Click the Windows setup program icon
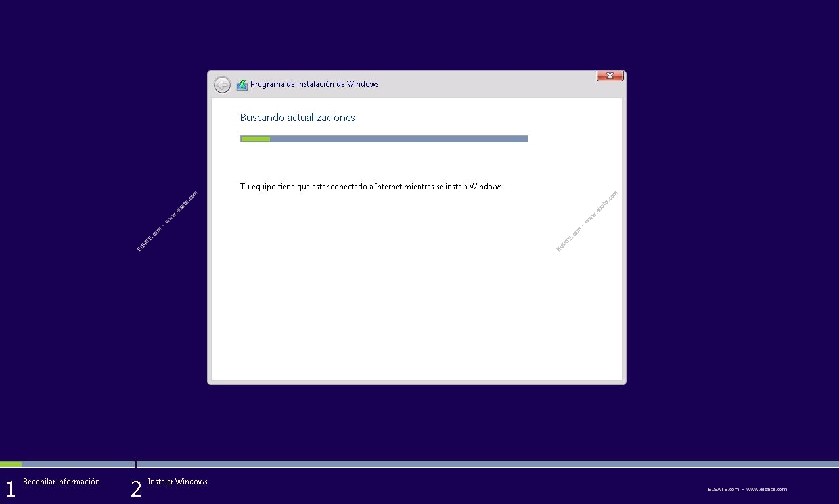Viewport: 839px width, 504px height. click(x=242, y=85)
